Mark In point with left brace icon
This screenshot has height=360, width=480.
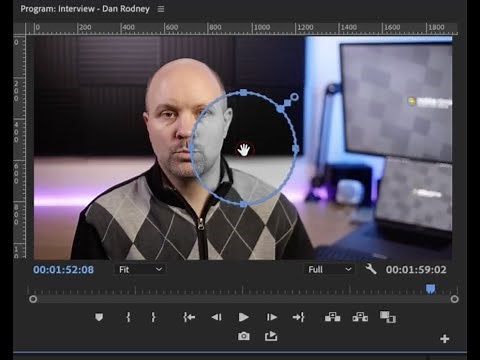click(128, 317)
